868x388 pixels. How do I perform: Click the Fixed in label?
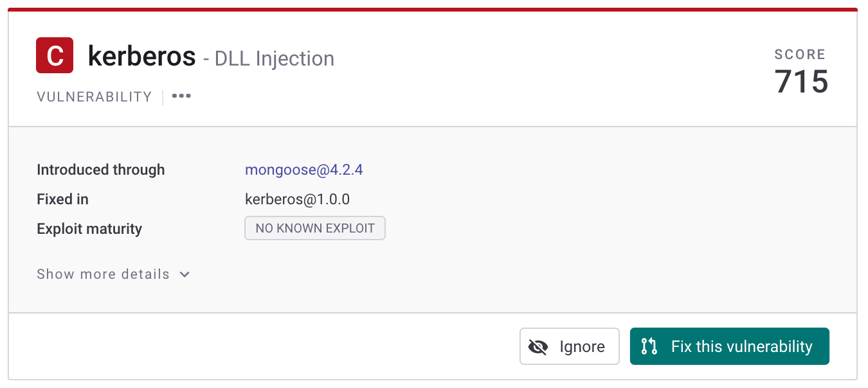pyautogui.click(x=62, y=199)
